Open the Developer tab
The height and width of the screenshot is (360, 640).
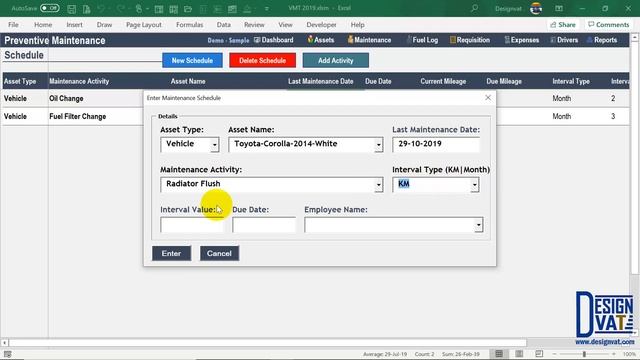[x=321, y=25]
